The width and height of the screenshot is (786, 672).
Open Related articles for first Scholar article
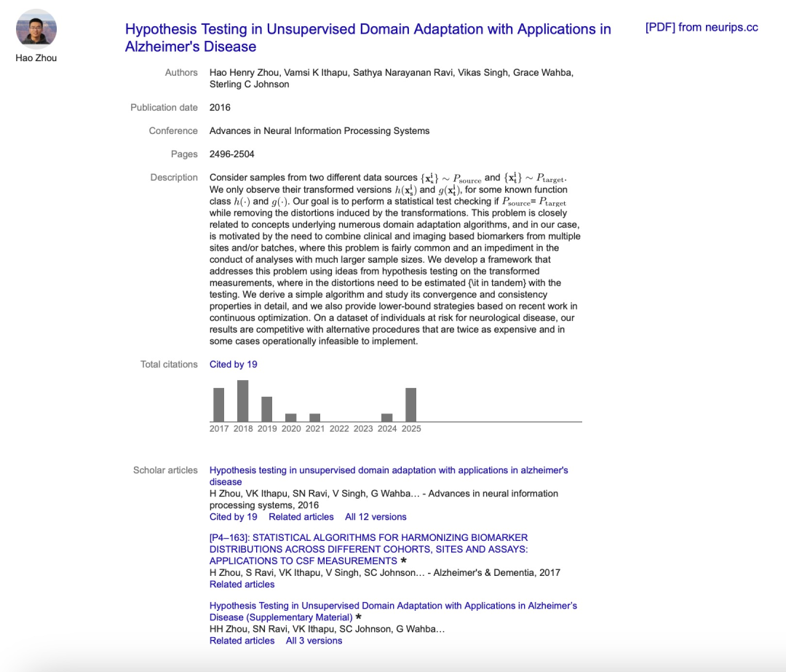pos(301,517)
